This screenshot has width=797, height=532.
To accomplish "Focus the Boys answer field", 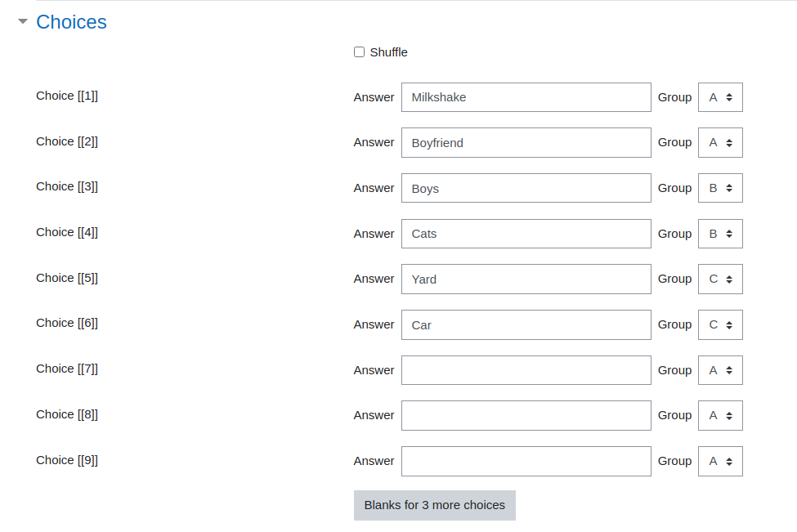I will click(526, 188).
